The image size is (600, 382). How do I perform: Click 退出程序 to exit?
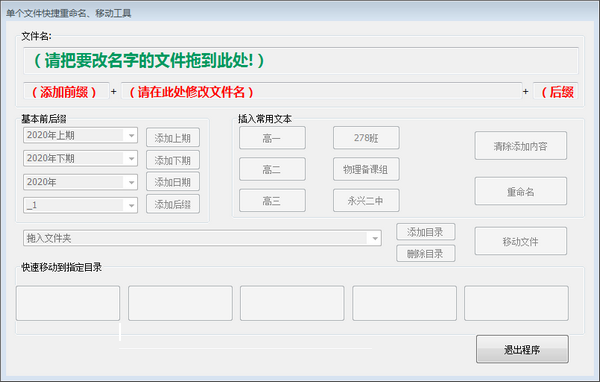coord(522,349)
